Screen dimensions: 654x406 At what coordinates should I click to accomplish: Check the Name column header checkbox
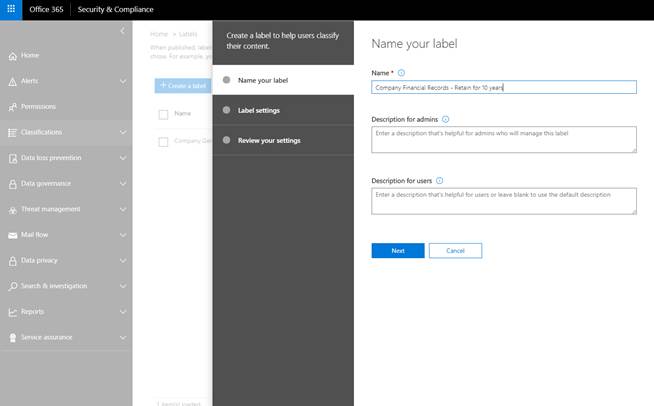click(x=163, y=114)
